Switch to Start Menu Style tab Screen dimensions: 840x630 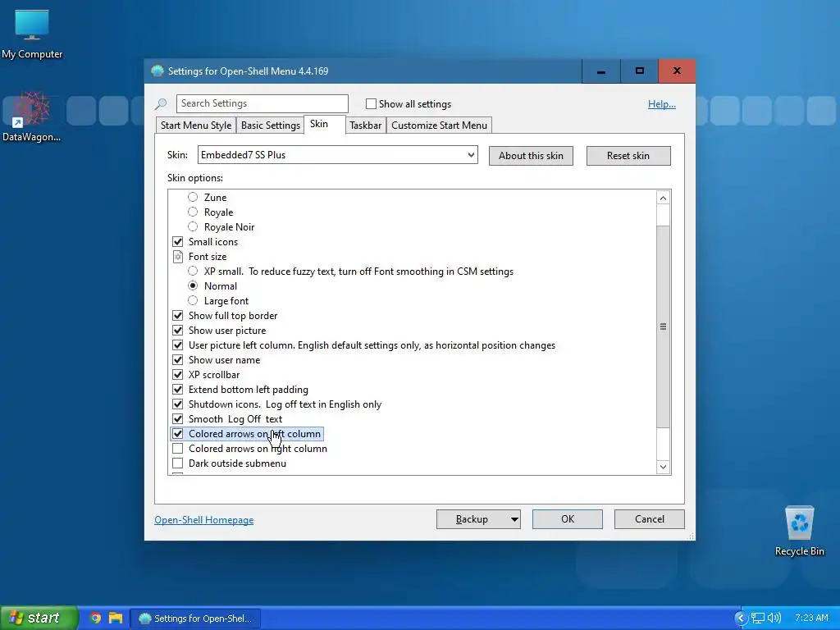pyautogui.click(x=196, y=126)
